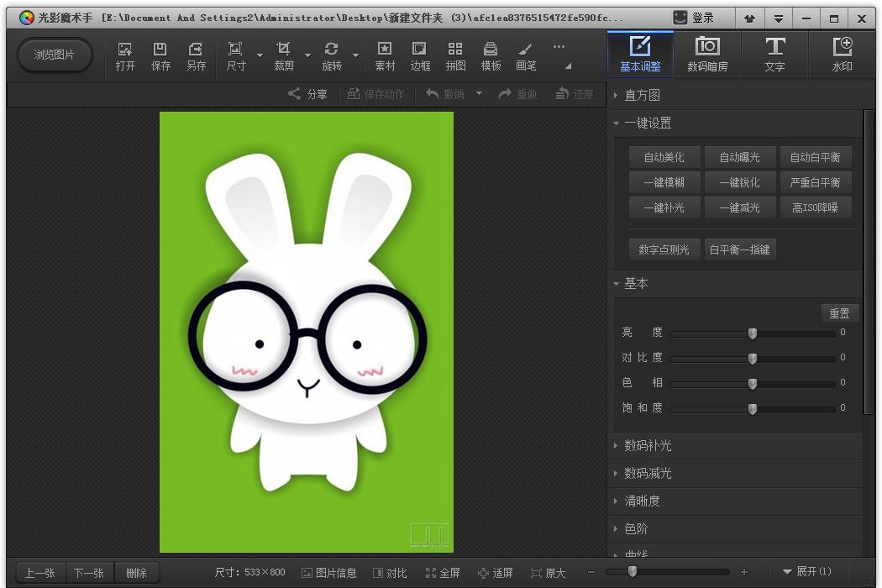882x588 pixels.
Task: Expand the Histogram (直方图) section
Action: point(642,95)
